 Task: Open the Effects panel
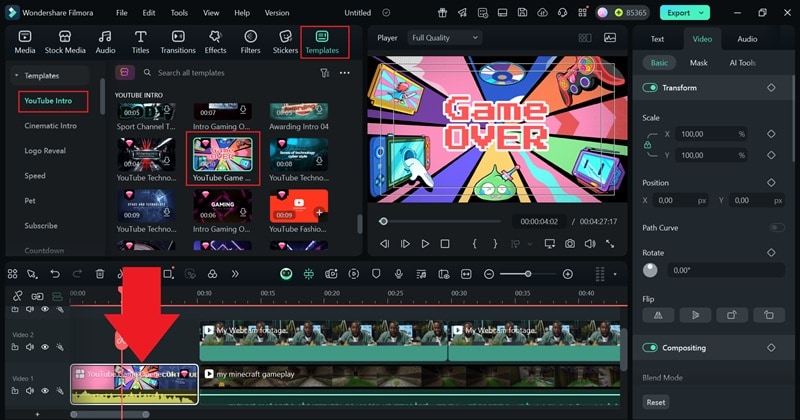point(215,42)
